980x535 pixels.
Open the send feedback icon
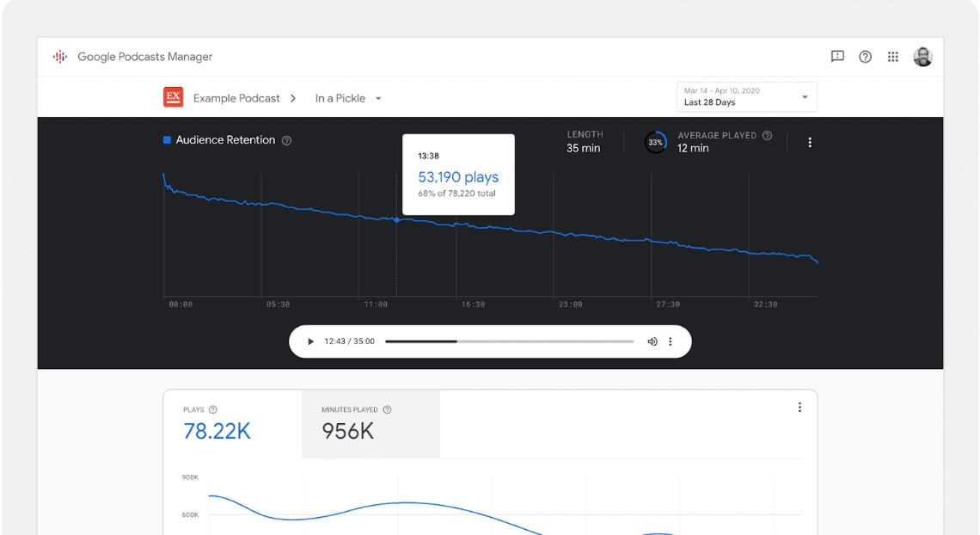pyautogui.click(x=837, y=57)
